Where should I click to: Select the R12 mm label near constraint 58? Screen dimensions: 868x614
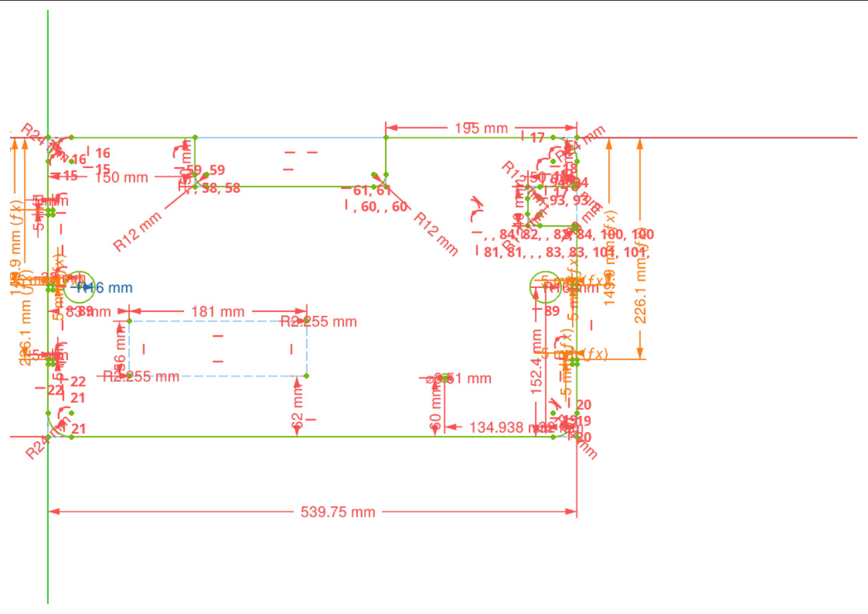(x=138, y=231)
